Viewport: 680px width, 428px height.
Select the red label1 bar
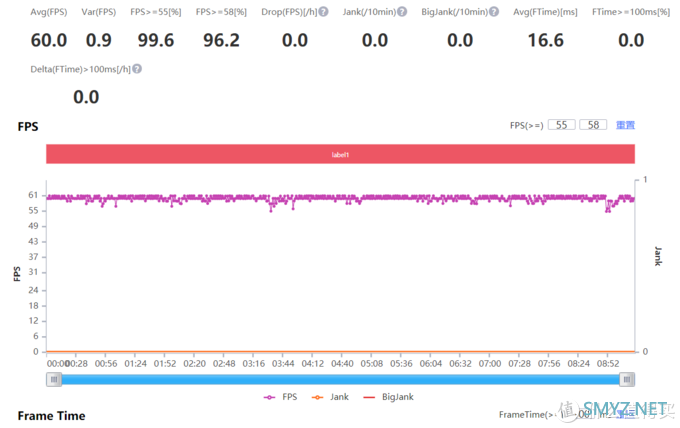point(340,154)
